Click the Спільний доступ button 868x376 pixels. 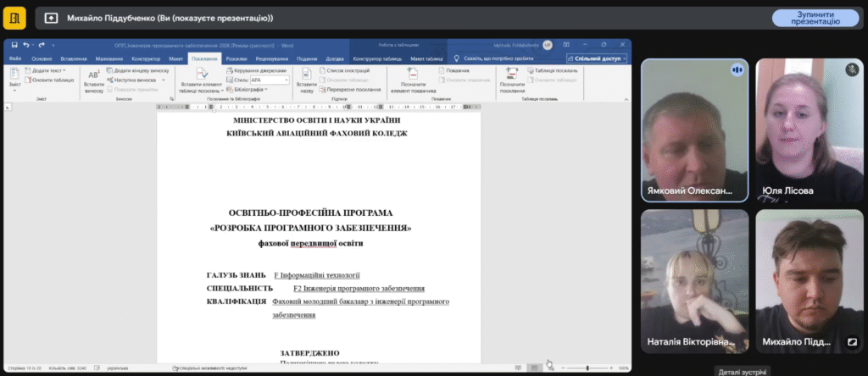pyautogui.click(x=598, y=58)
